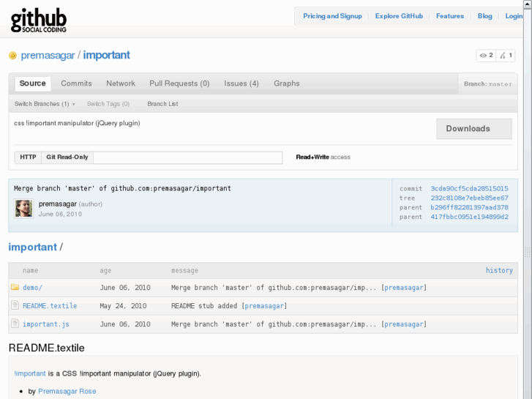View the file history link
The height and width of the screenshot is (399, 532).
pos(499,270)
